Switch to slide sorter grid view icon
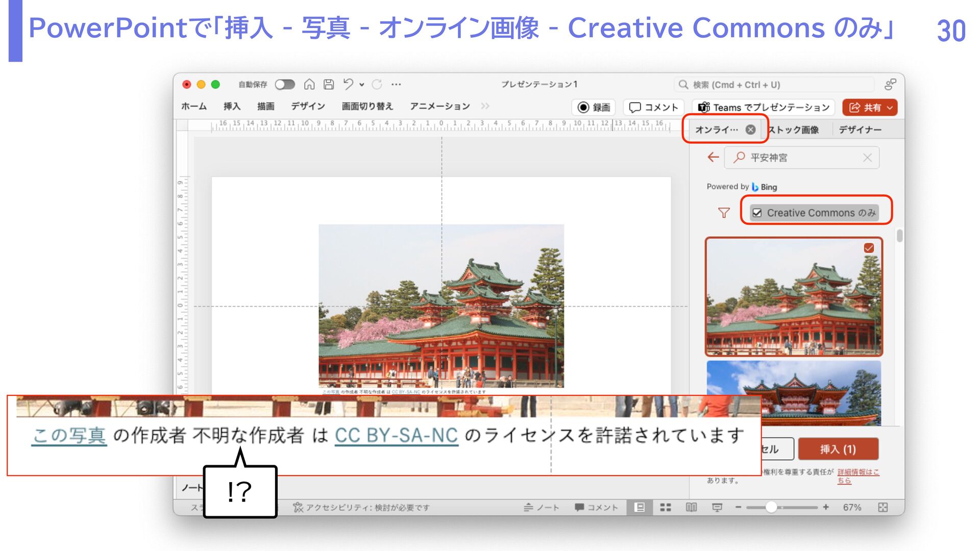Screen dimensions: 980x551 (665, 507)
